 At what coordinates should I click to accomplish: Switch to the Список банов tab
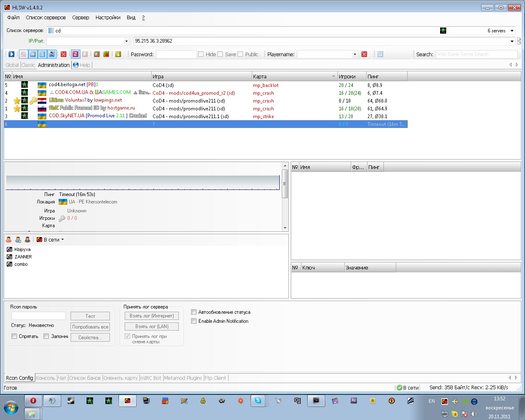[x=85, y=378]
